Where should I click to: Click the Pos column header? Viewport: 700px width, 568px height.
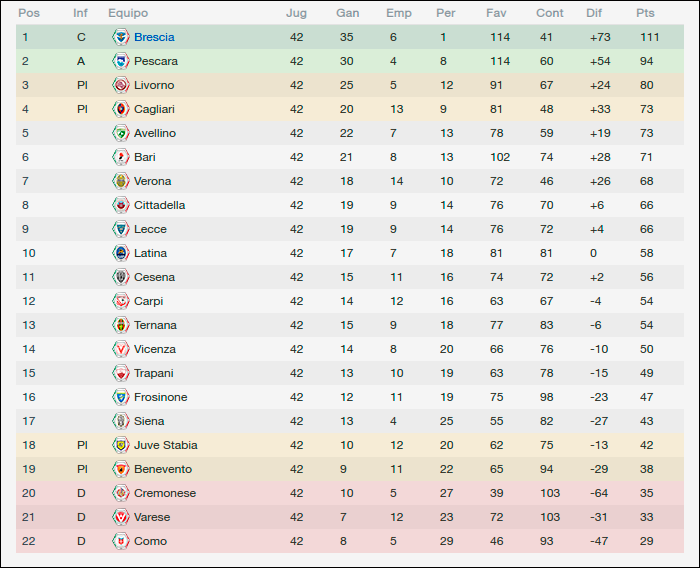29,13
